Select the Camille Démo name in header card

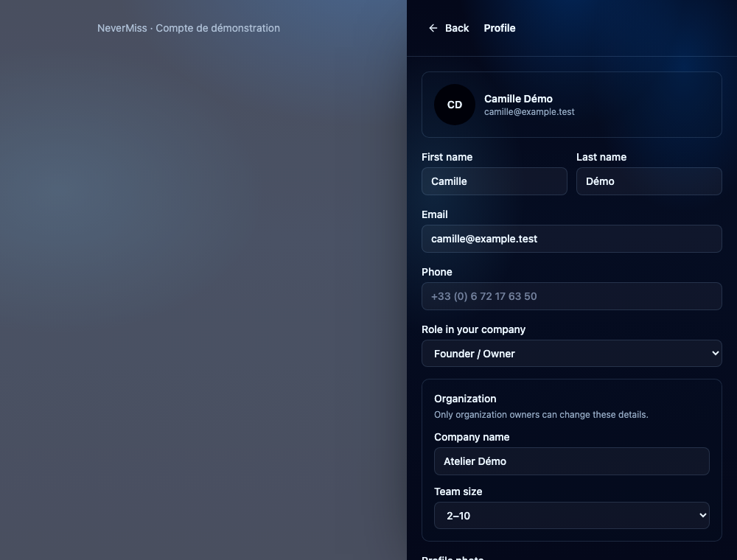(x=518, y=99)
